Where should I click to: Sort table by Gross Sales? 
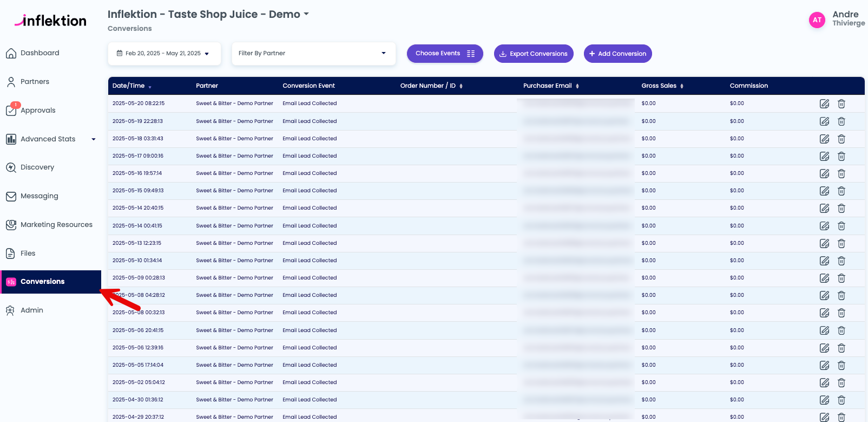pos(662,86)
